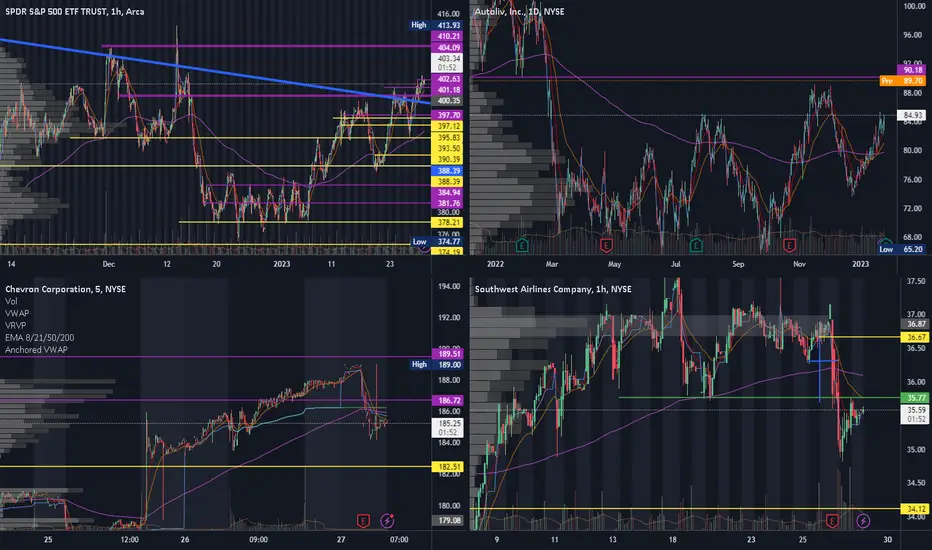Viewport: 932px width, 550px height.
Task: Click the 401.18 purple price label
Action: coord(448,90)
